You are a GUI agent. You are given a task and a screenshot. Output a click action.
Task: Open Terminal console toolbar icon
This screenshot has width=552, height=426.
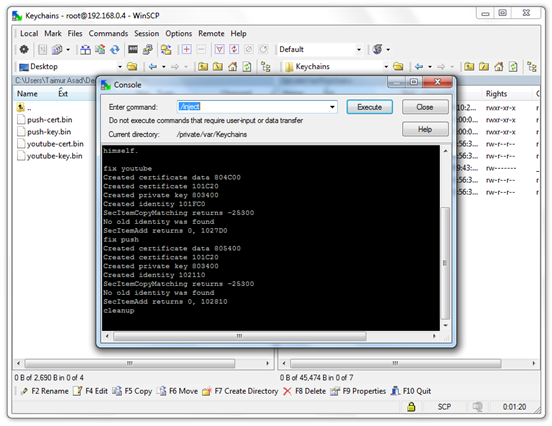133,49
